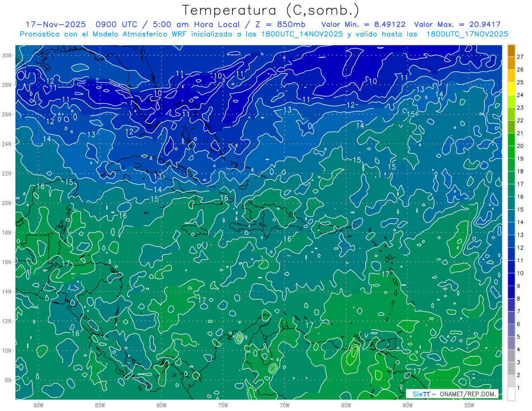Click the '12N' latitude axis label
532x411 pixels.
click(8, 321)
